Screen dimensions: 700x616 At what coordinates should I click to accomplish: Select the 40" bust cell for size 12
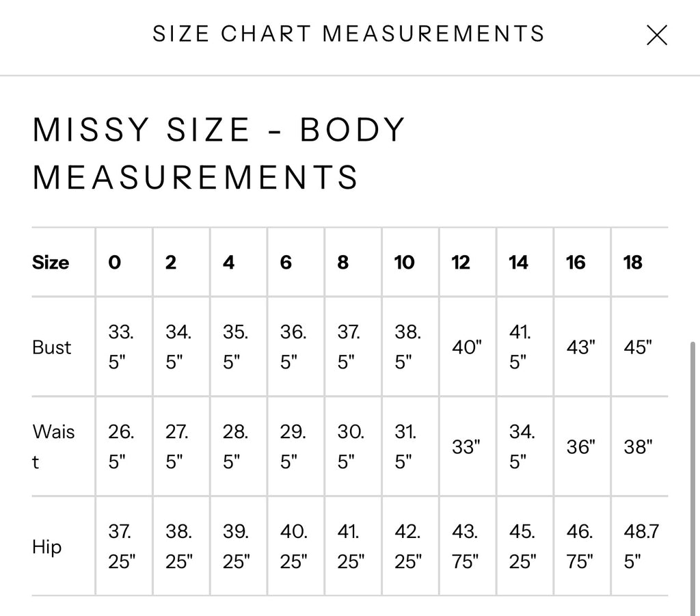[467, 347]
